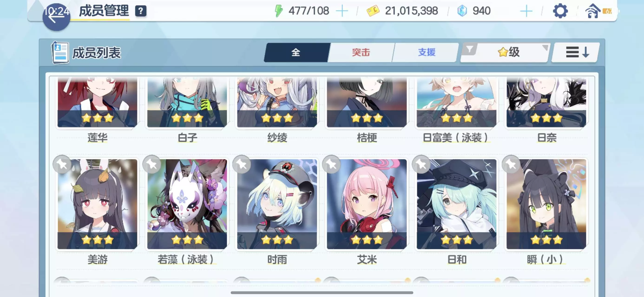This screenshot has height=297, width=644.
Task: Expand the 级 star sort dropdown
Action: [509, 52]
